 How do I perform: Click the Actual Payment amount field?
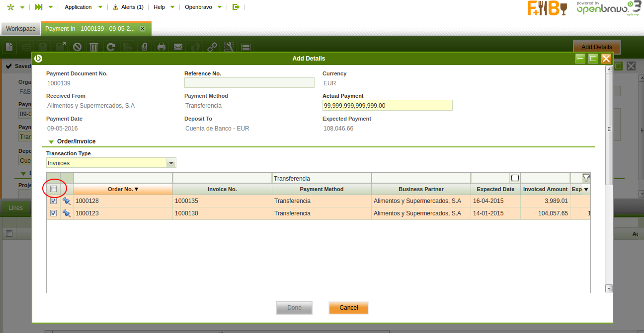pos(387,105)
